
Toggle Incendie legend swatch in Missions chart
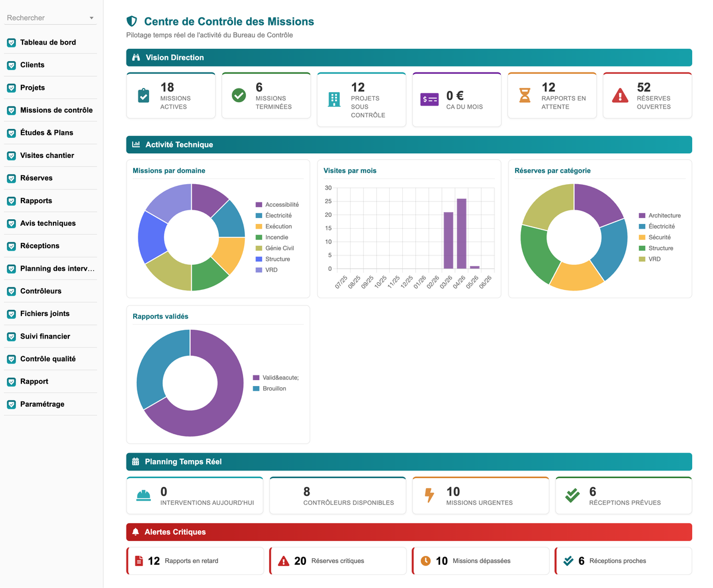(258, 237)
